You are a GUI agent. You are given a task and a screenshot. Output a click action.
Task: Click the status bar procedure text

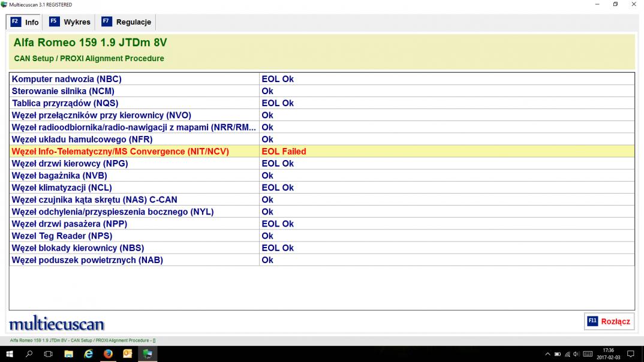(83, 340)
